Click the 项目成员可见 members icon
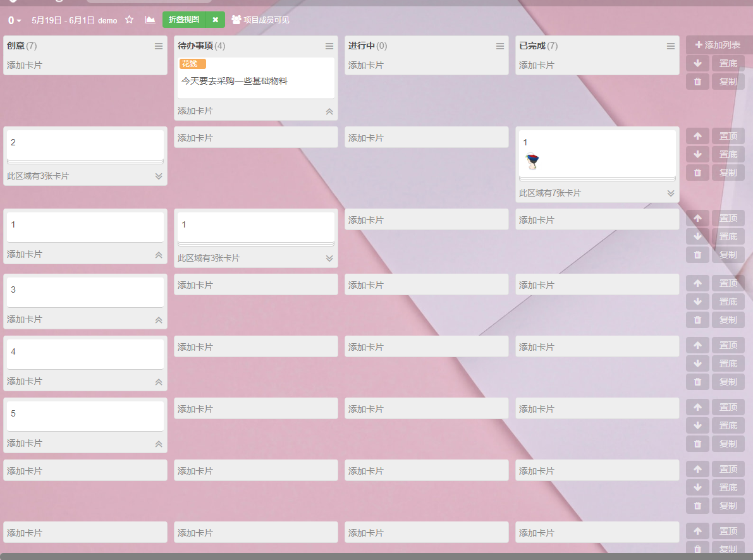This screenshot has height=560, width=753. tap(236, 20)
